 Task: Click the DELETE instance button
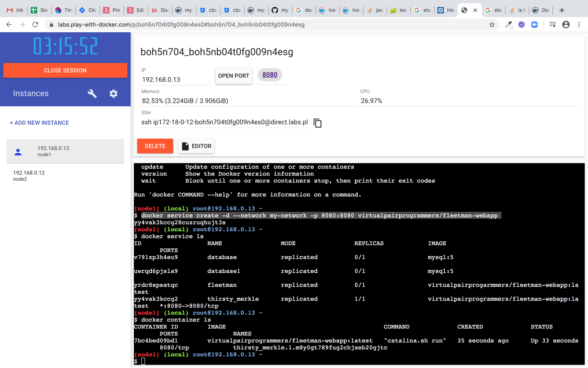pyautogui.click(x=155, y=146)
